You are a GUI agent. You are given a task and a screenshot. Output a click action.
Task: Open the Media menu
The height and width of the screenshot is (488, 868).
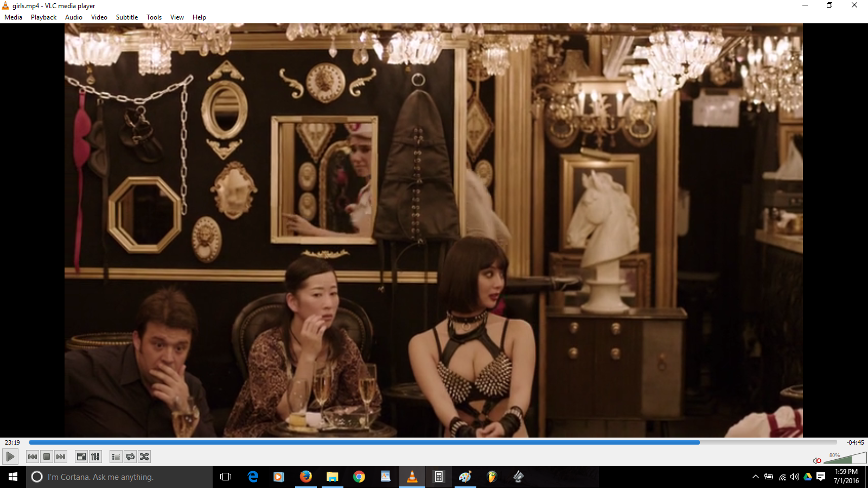click(x=13, y=17)
